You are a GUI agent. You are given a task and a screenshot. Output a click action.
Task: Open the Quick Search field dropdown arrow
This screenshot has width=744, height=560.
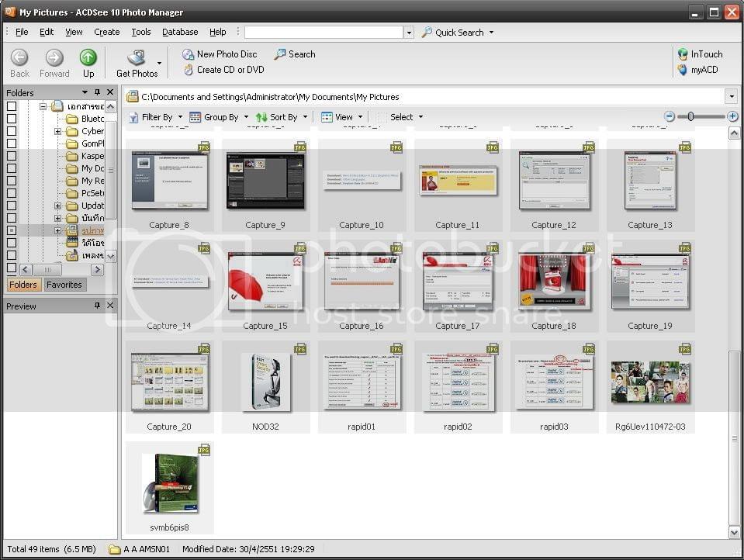pos(409,33)
